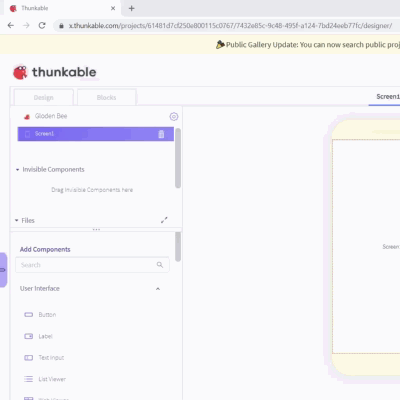Open the Gloden Bee project settings gear
400x400 pixels.
pyautogui.click(x=174, y=116)
